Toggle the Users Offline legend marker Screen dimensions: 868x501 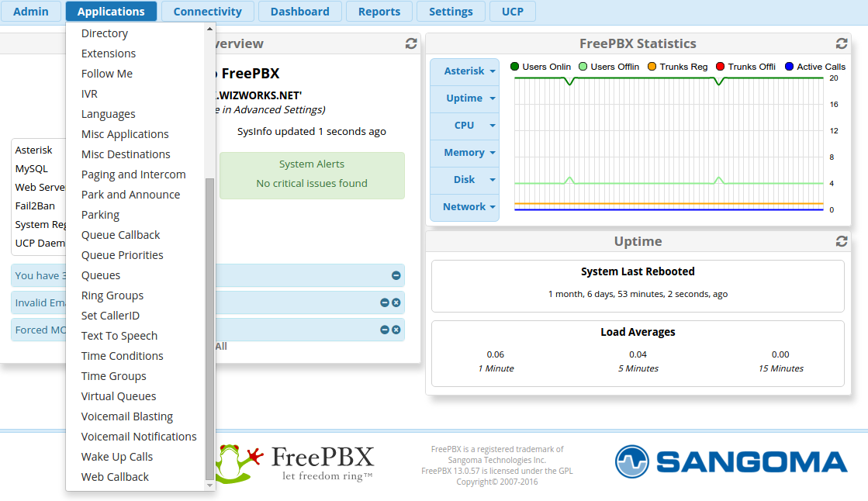click(x=583, y=67)
